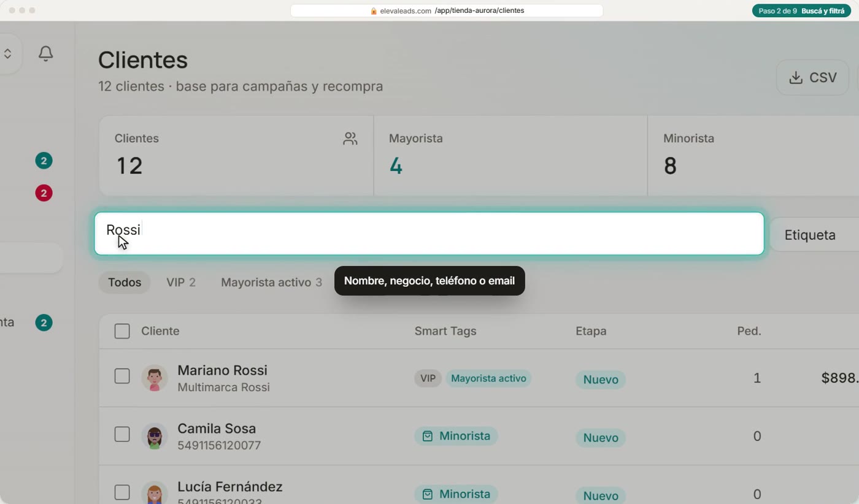The width and height of the screenshot is (859, 504).
Task: Sort by the Ped. column header
Action: pos(749,331)
